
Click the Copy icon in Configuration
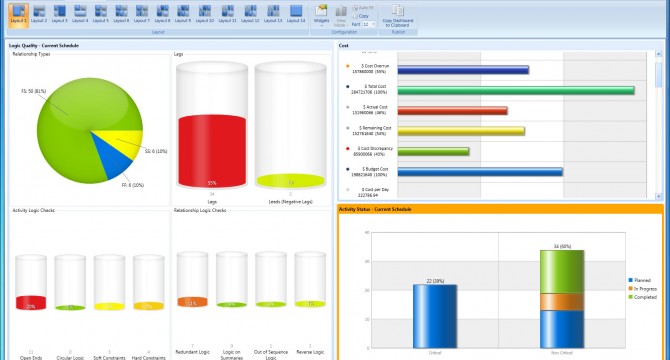click(361, 16)
